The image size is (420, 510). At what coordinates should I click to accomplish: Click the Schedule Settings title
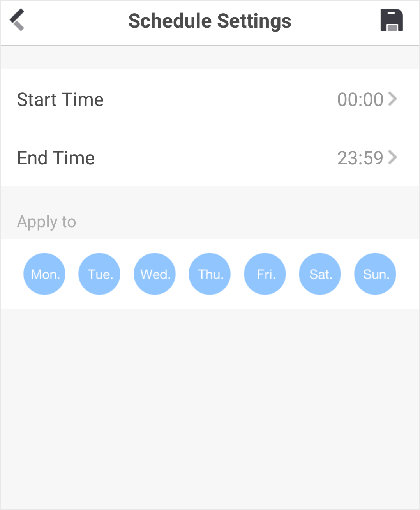point(210,21)
